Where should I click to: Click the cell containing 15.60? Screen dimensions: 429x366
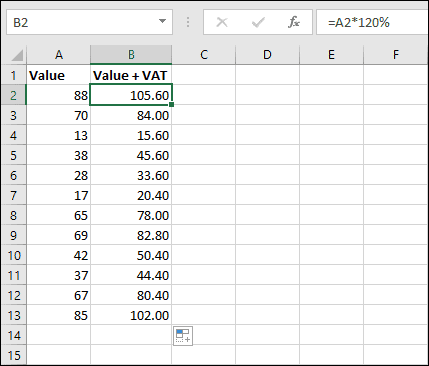click(x=131, y=135)
